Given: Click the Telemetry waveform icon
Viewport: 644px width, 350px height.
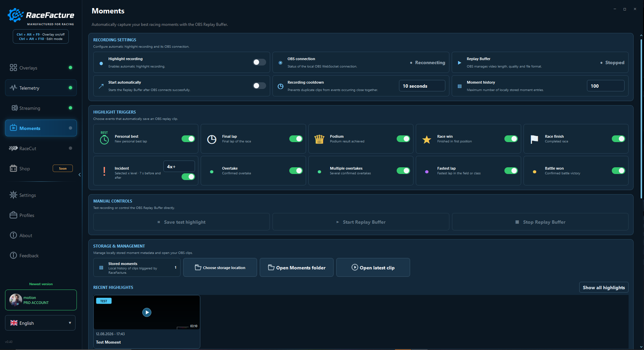Looking at the screenshot, I should pyautogui.click(x=13, y=88).
